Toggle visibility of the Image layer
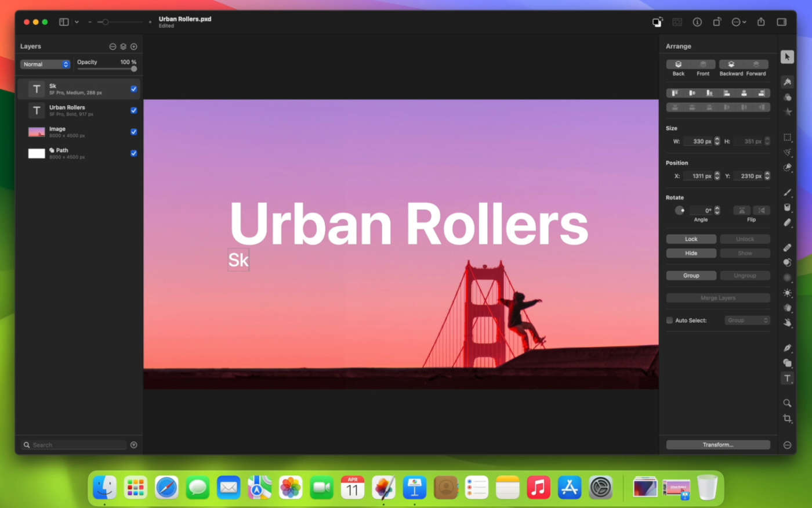 [134, 132]
